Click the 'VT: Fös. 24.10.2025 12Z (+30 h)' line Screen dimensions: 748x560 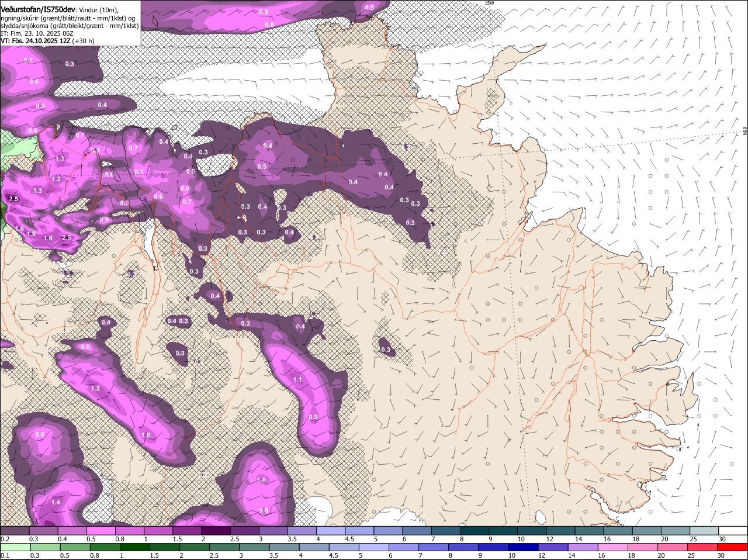click(47, 41)
